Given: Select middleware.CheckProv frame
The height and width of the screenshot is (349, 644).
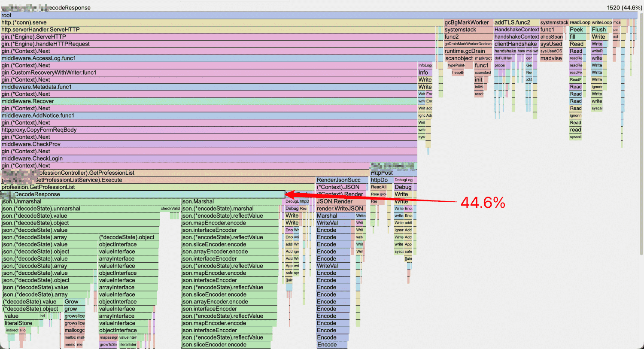Looking at the screenshot, I should pyautogui.click(x=209, y=144).
